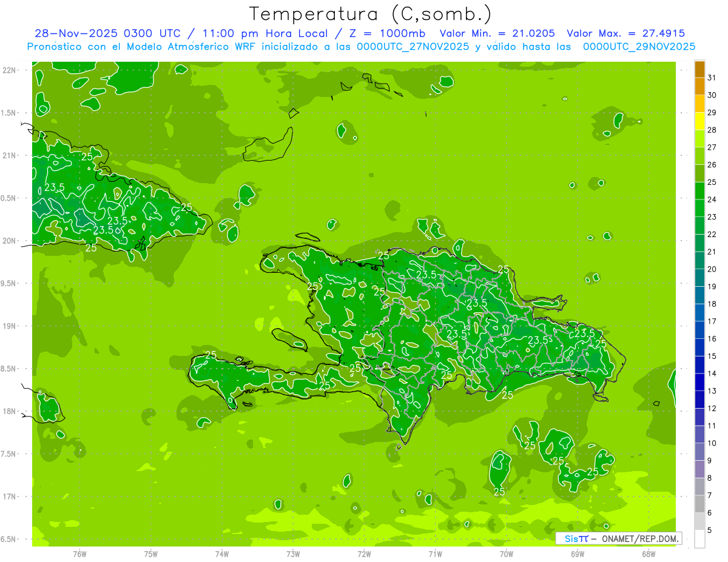
Task: Click the "19N" latitude axis label
Action: pos(10,326)
